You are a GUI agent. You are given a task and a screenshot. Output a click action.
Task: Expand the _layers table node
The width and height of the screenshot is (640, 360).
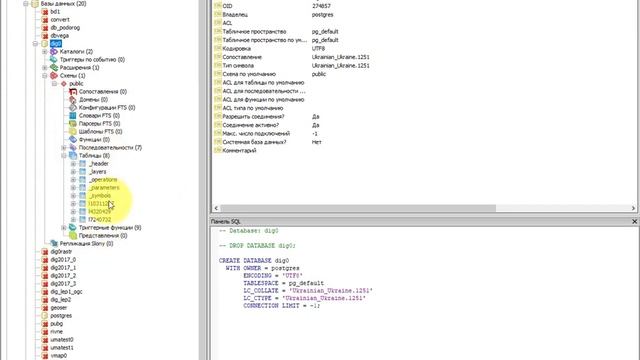pyautogui.click(x=73, y=172)
